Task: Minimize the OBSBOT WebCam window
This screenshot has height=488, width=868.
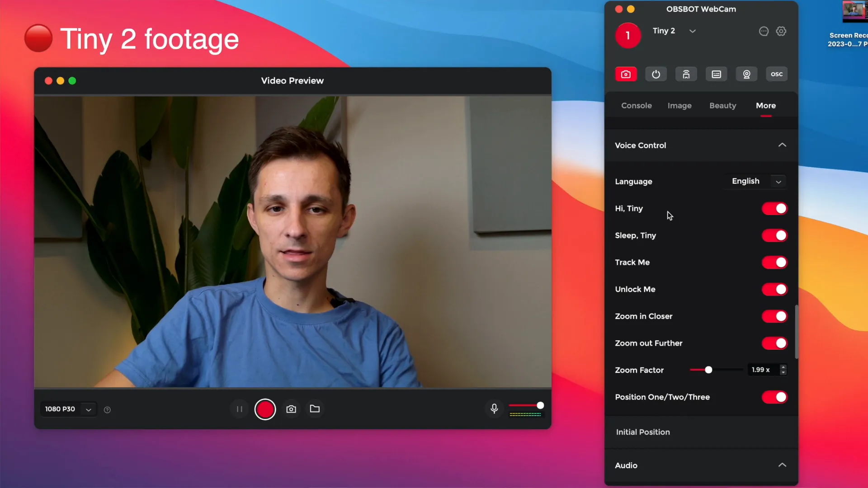Action: (631, 9)
